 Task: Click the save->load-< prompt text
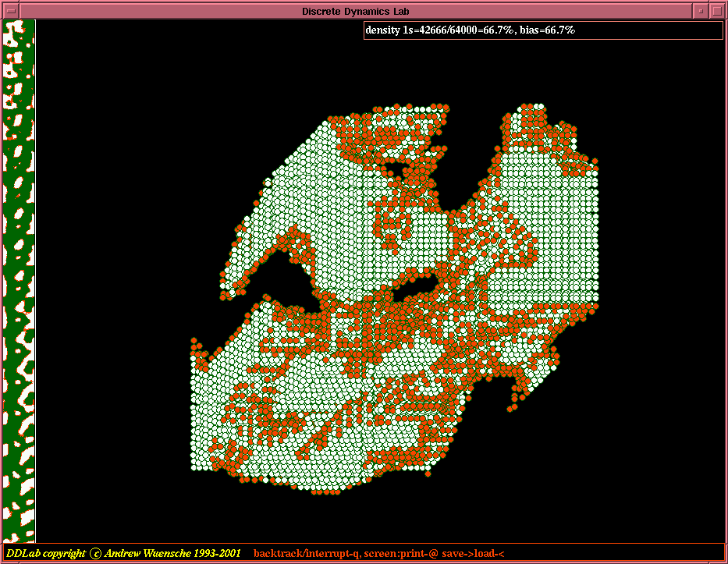[x=473, y=553]
